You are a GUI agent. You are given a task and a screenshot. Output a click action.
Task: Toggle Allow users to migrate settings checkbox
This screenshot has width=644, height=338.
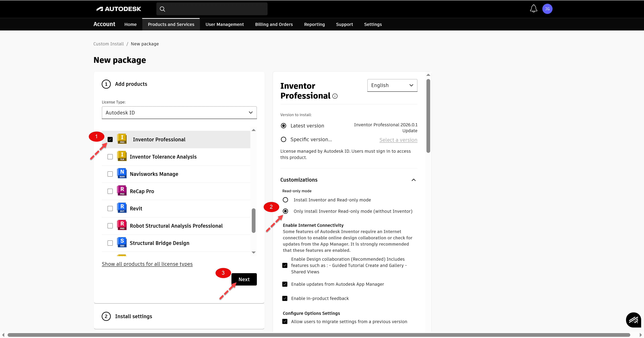(285, 322)
